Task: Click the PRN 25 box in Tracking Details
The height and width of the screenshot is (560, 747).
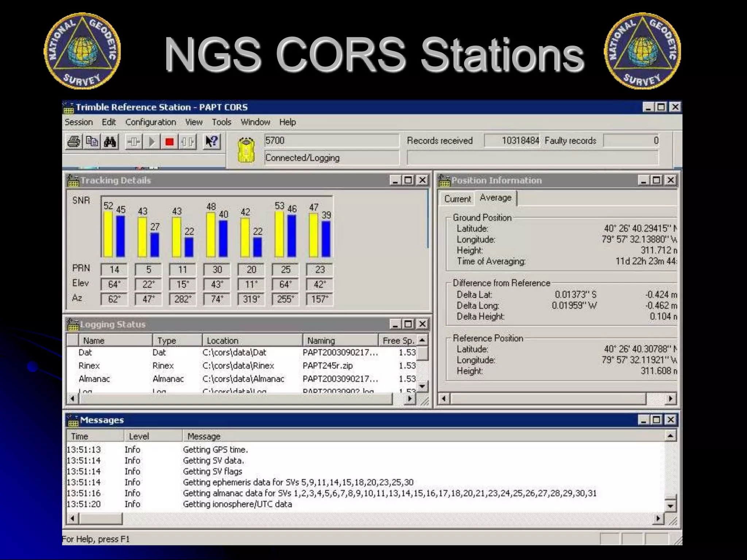Action: pyautogui.click(x=286, y=269)
